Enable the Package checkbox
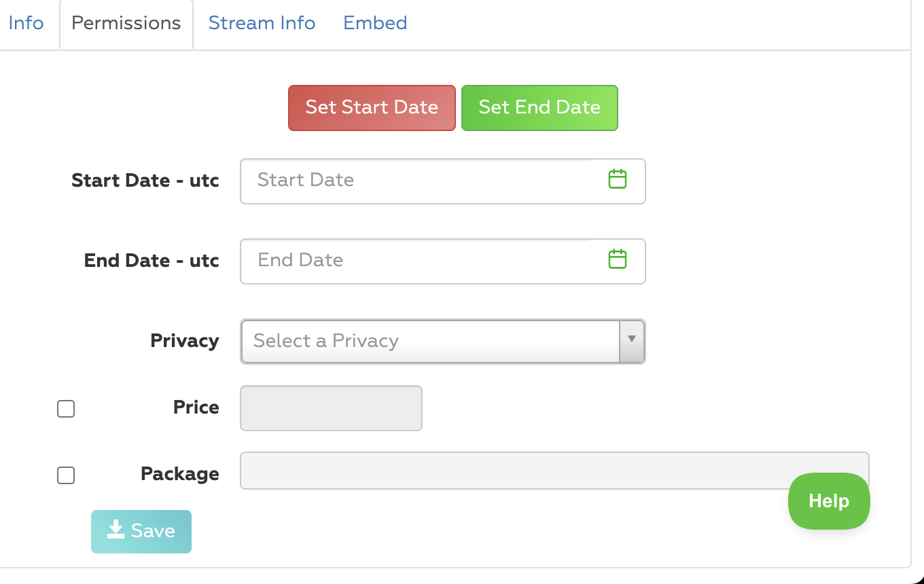This screenshot has height=584, width=924. click(x=66, y=475)
